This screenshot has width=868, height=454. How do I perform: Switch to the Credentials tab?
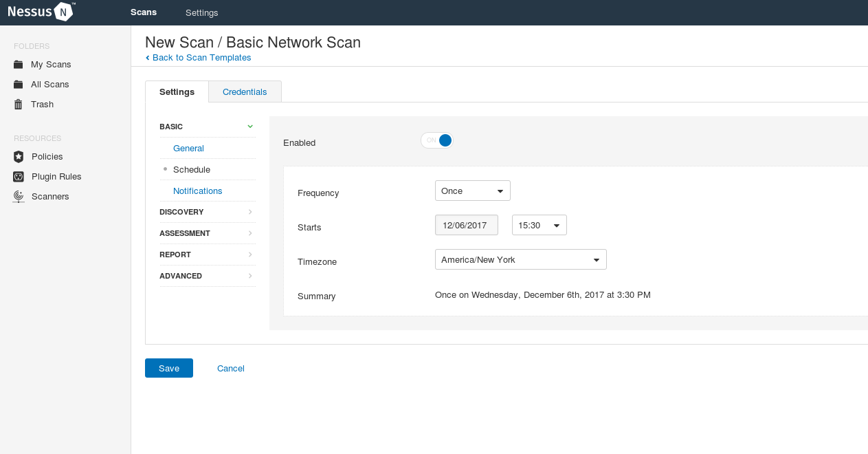click(245, 92)
